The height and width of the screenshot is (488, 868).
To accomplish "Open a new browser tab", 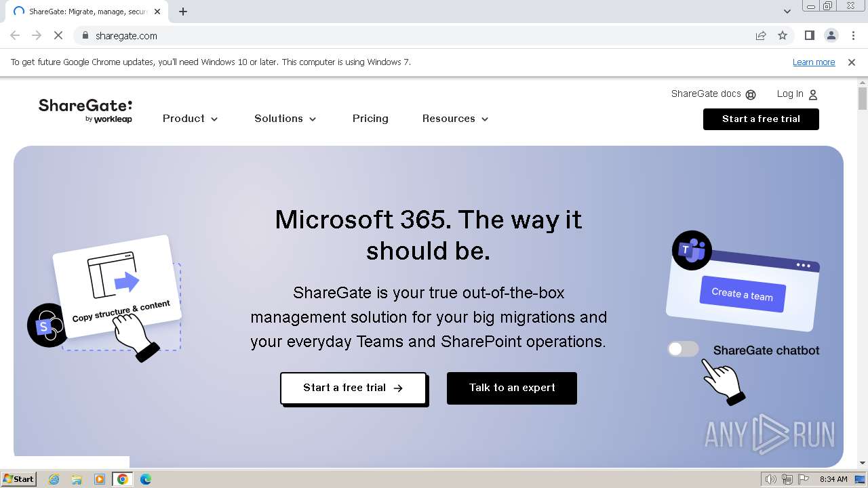I will click(183, 12).
